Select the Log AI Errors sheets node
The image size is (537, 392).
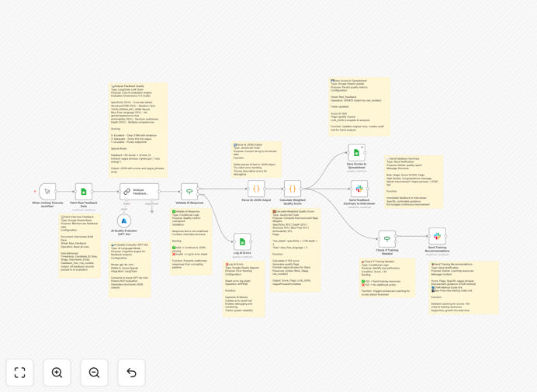242,242
